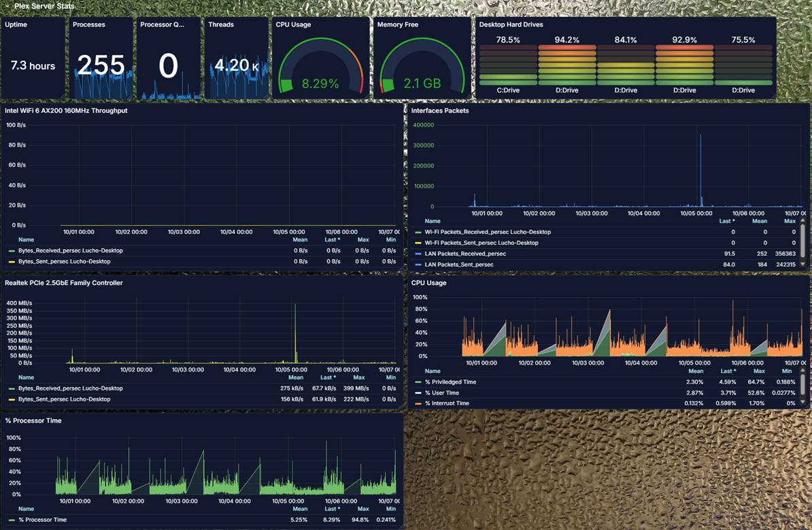Click orange swatch for % Interrupt Time
Image resolution: width=812 pixels, height=530 pixels.
pyautogui.click(x=418, y=403)
